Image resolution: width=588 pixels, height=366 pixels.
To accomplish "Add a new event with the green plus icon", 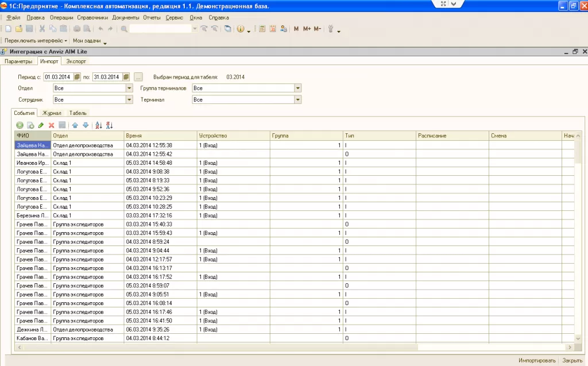I will click(20, 125).
